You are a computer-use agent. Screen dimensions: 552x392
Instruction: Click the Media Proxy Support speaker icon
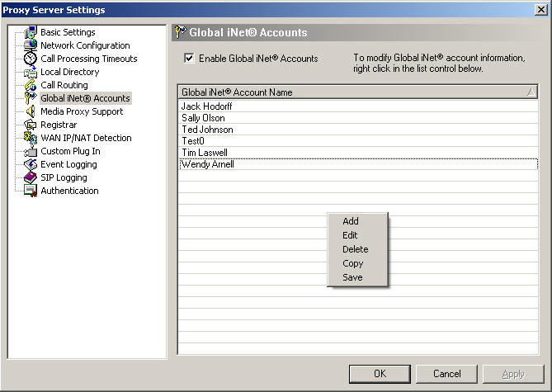click(x=31, y=111)
